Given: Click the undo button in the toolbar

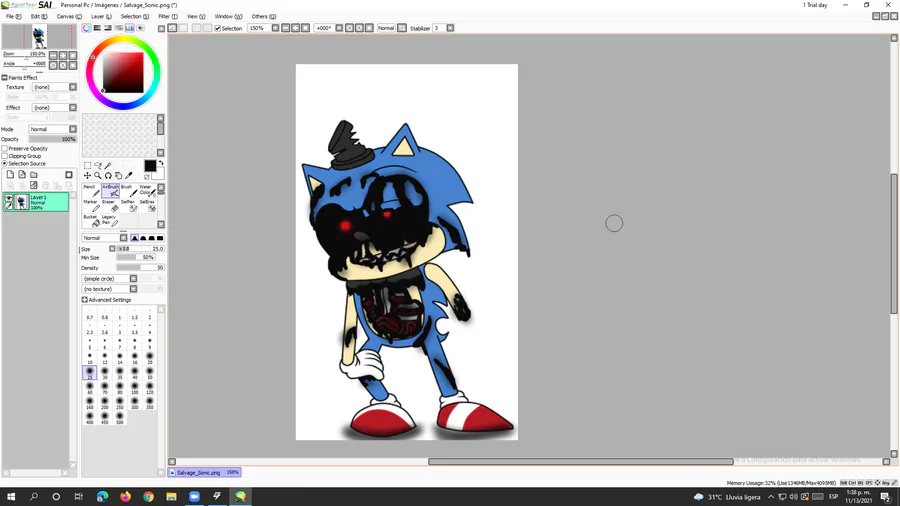Looking at the screenshot, I should point(172,28).
